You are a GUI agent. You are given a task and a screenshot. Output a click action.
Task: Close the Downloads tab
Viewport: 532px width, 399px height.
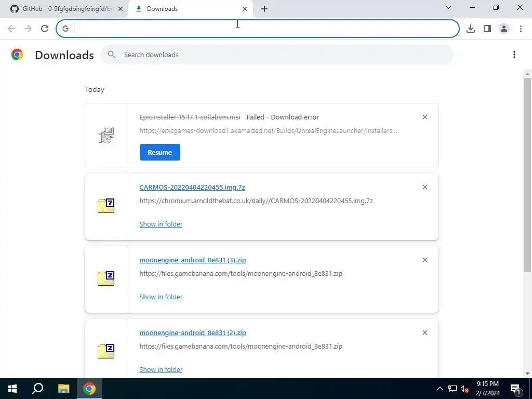[245, 9]
